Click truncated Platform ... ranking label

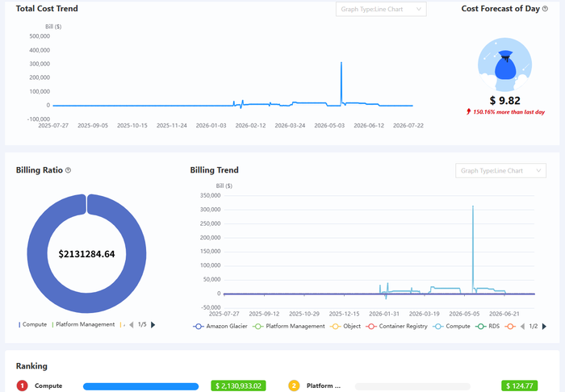[x=323, y=386]
